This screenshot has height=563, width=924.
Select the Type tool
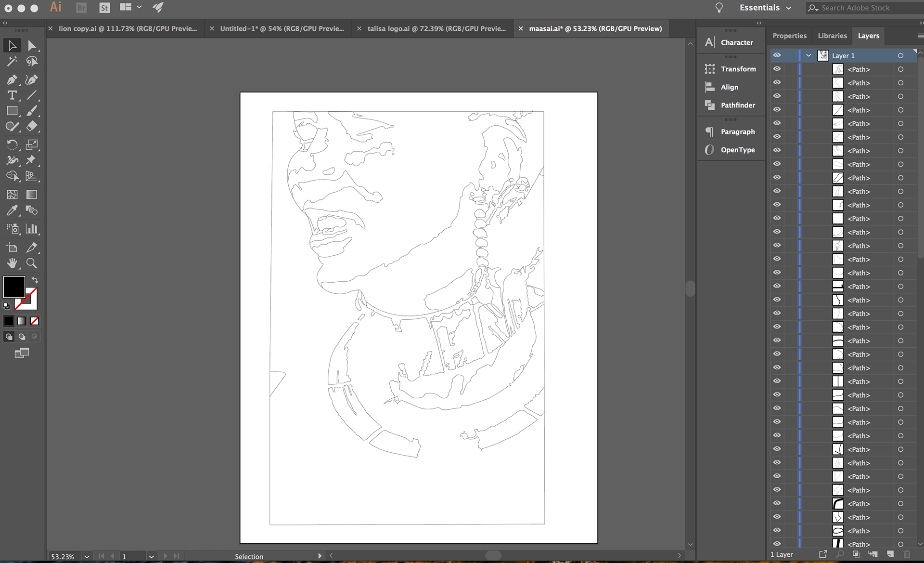(x=12, y=95)
